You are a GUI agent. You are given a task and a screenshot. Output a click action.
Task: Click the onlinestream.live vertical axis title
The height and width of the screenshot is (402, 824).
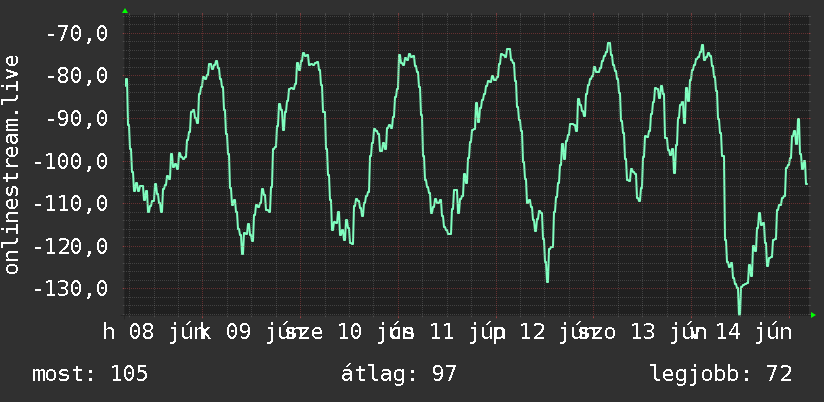[11, 164]
